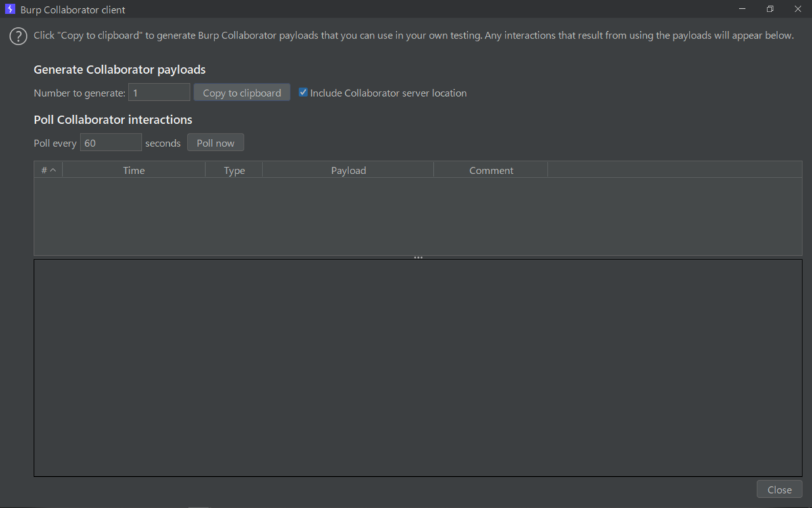Sort interactions by the # column header
This screenshot has width=812, height=508.
point(48,170)
